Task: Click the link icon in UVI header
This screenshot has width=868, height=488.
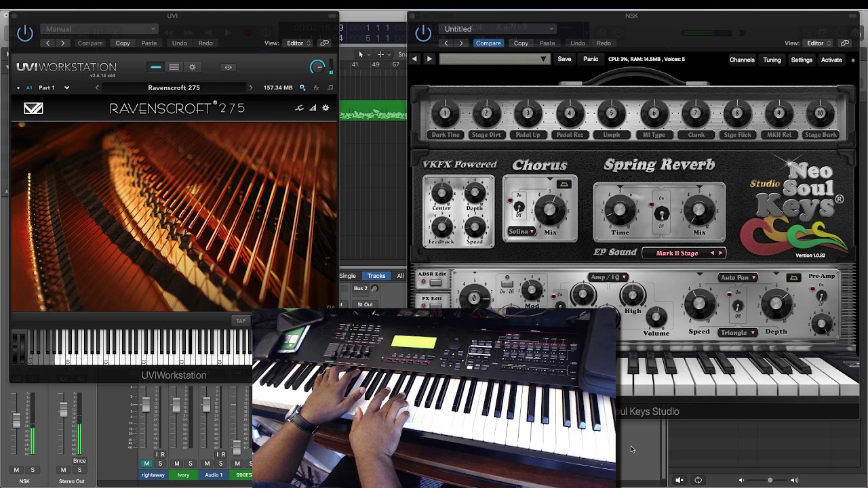Action: (x=325, y=43)
